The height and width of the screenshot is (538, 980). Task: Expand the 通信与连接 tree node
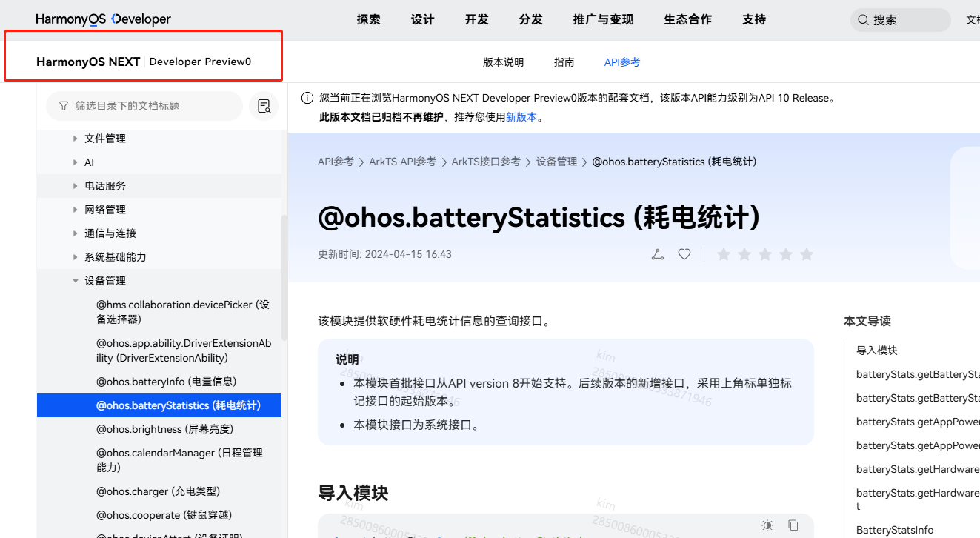click(x=76, y=233)
